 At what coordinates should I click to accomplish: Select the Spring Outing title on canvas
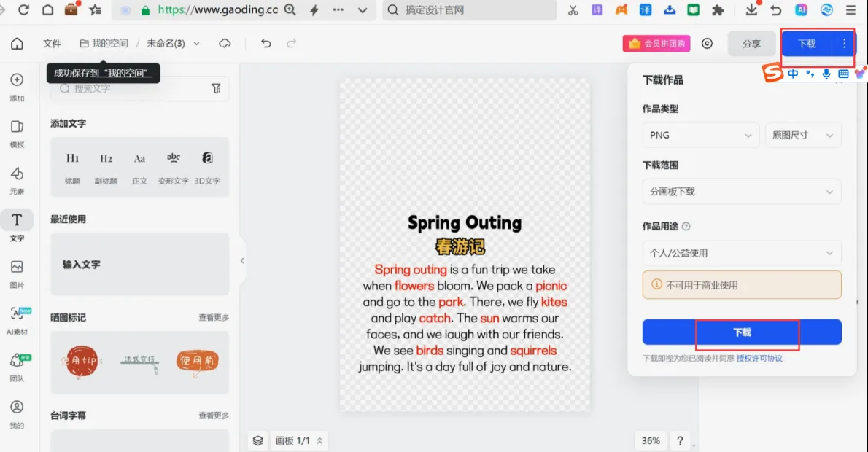(x=465, y=223)
